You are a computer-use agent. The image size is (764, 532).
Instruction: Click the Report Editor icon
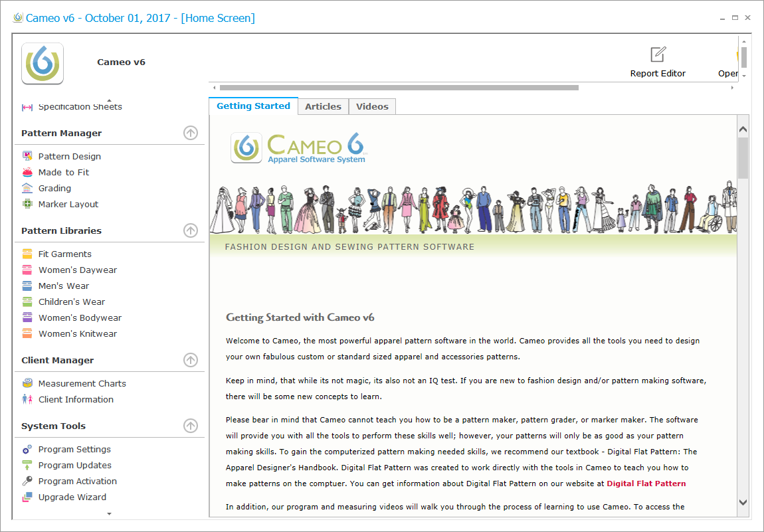pos(658,54)
